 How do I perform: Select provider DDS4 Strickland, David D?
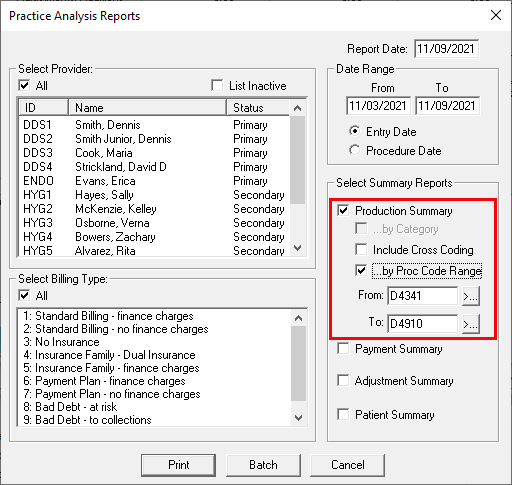(154, 167)
